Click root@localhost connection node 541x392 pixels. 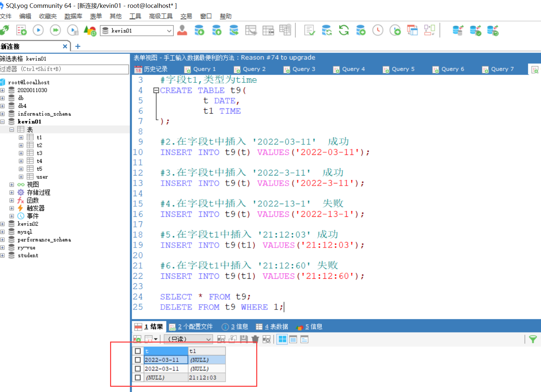click(x=29, y=82)
